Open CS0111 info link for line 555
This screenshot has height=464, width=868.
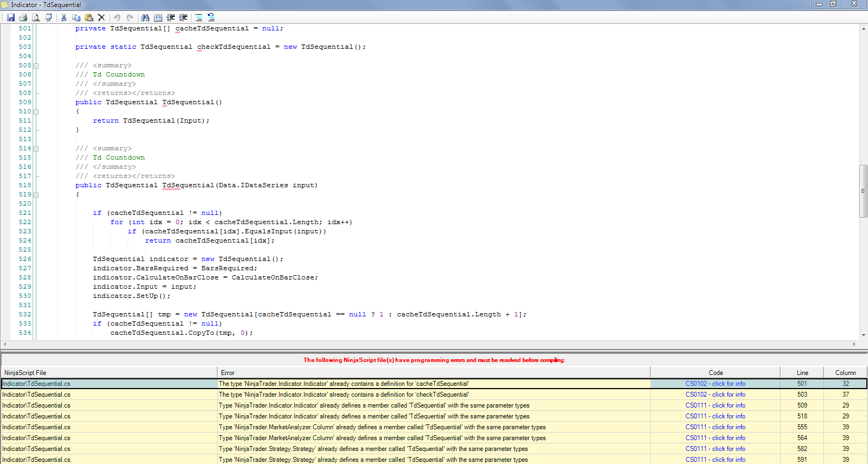click(715, 427)
